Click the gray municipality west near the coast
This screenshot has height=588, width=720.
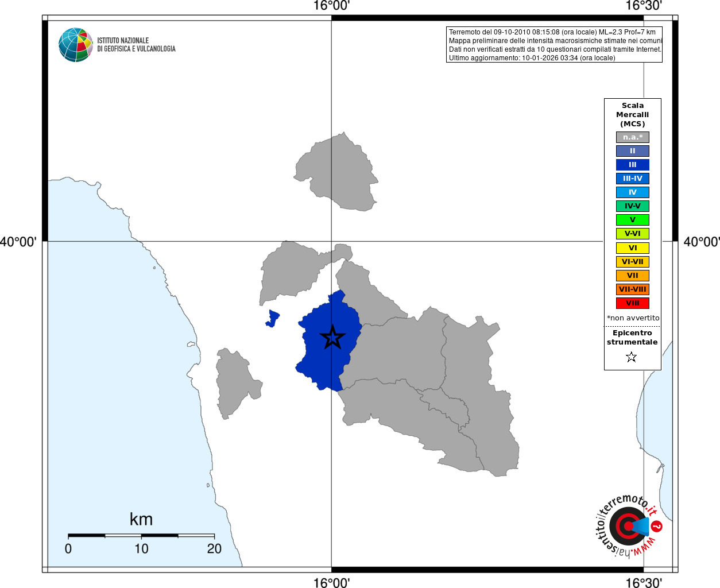coord(237,382)
